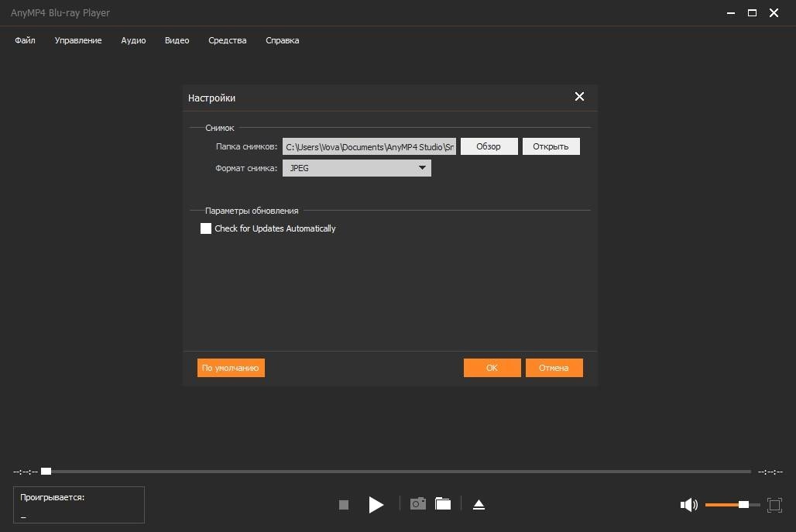Viewport: 796px width, 532px height.
Task: Close the AnyMP4 Blu-ray Player window
Action: (x=774, y=12)
